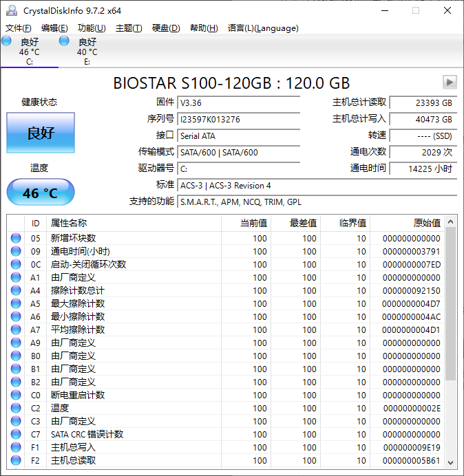Click the CrystalDiskInfo title bar icon
Image resolution: width=464 pixels, height=476 pixels.
tap(12, 10)
